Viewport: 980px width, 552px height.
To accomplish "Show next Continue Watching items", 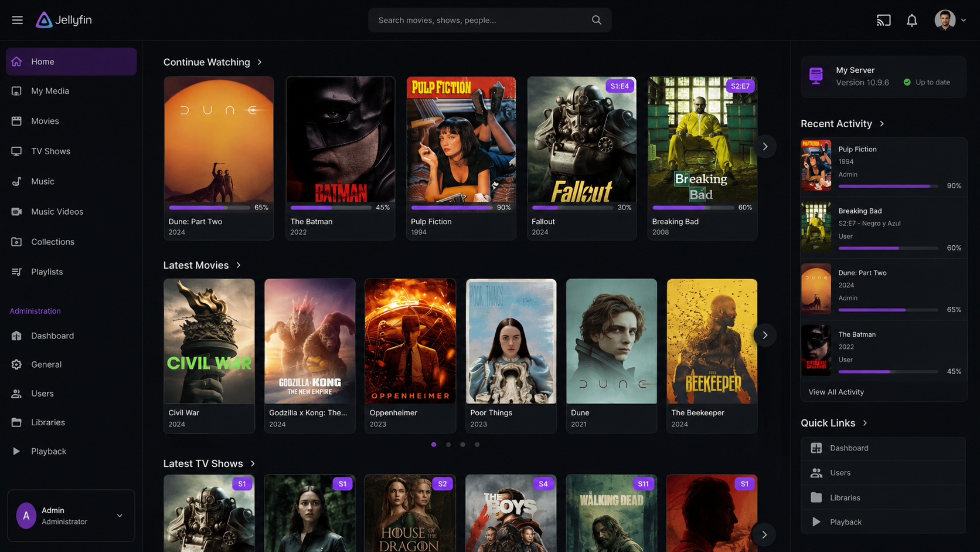I will tap(765, 147).
